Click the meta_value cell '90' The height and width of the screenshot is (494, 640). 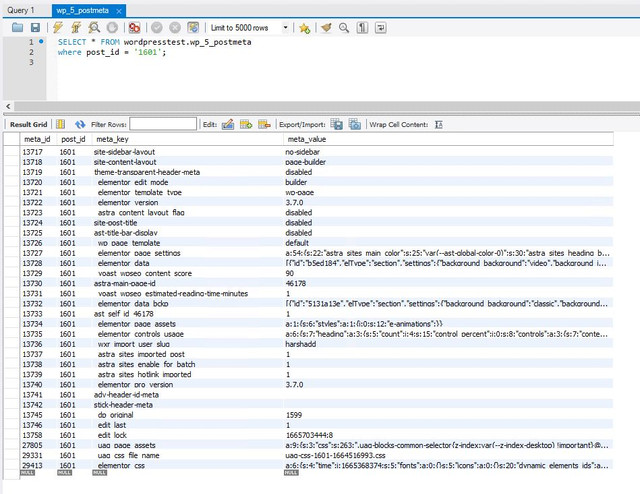click(448, 274)
